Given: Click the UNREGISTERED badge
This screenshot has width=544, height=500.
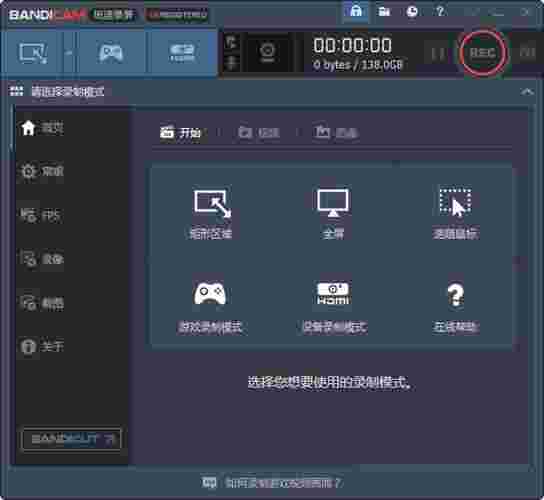Looking at the screenshot, I should (x=177, y=14).
